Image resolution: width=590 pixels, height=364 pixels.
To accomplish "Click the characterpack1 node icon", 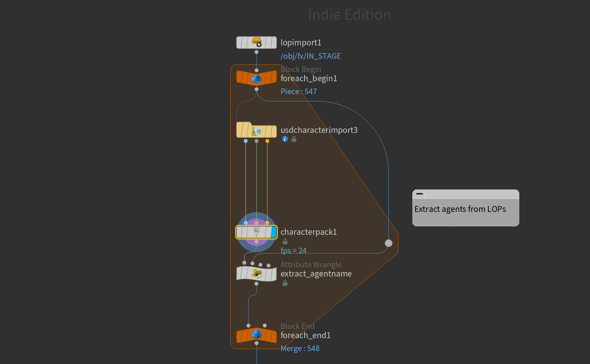I will tap(257, 232).
